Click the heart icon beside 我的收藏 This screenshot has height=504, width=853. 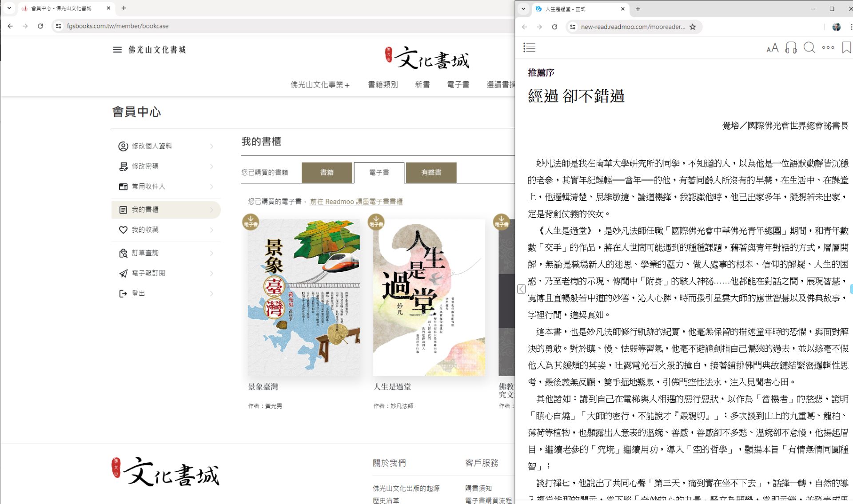[x=123, y=230]
